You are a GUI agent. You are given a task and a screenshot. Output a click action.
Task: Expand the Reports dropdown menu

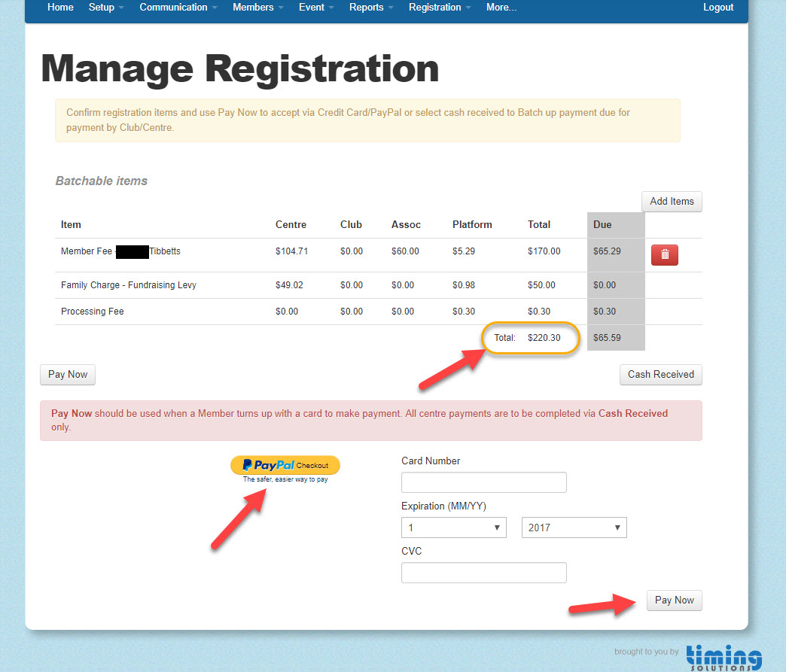pyautogui.click(x=371, y=8)
